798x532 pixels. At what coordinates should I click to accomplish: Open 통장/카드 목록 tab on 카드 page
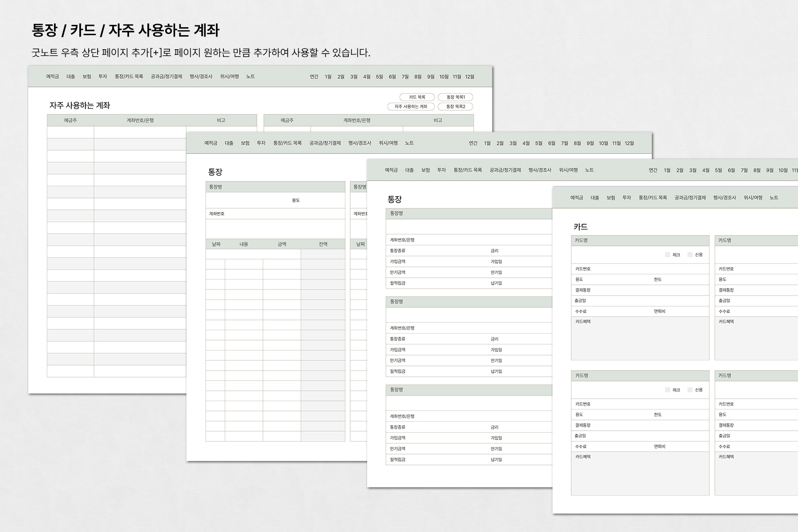tap(653, 198)
